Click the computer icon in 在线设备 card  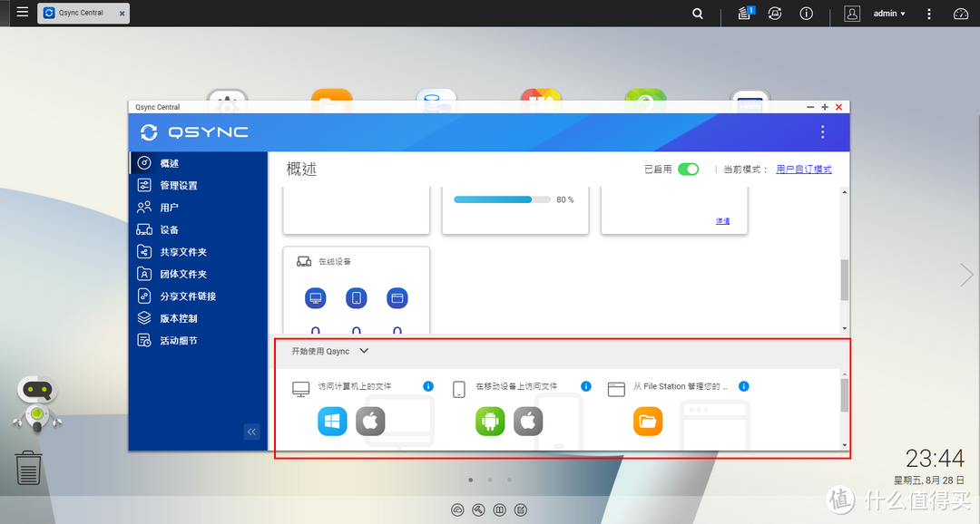(316, 298)
